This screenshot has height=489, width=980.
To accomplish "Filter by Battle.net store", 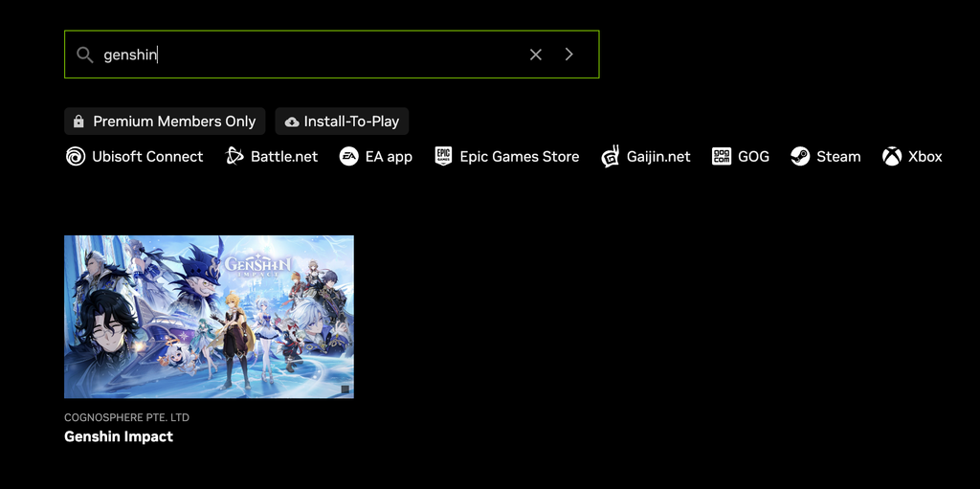I will pyautogui.click(x=271, y=156).
